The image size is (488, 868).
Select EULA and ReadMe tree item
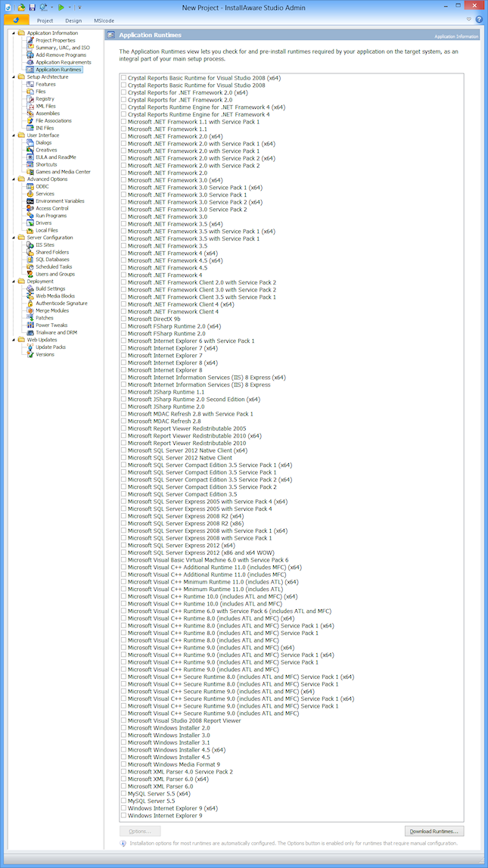click(56, 157)
